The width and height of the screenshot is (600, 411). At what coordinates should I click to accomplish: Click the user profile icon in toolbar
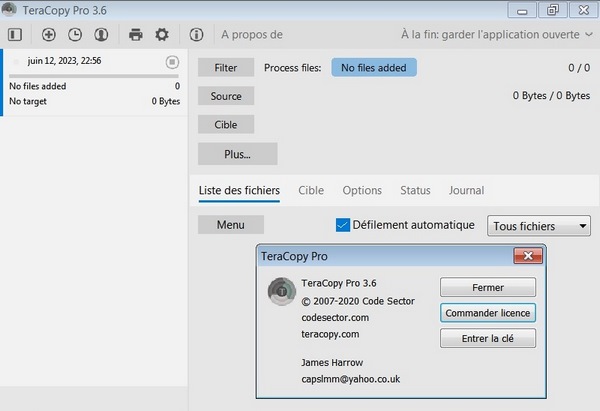click(x=101, y=35)
